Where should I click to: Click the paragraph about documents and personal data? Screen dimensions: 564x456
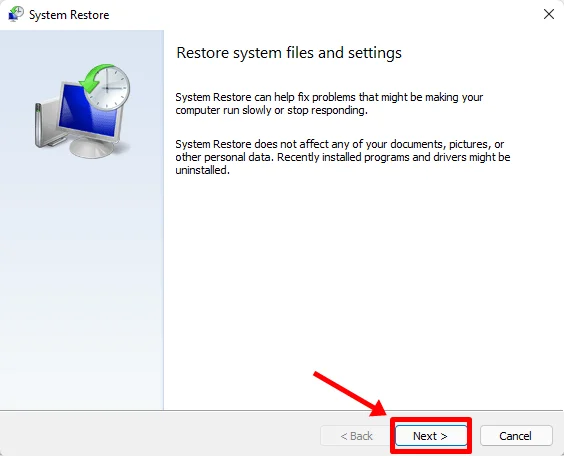(343, 157)
